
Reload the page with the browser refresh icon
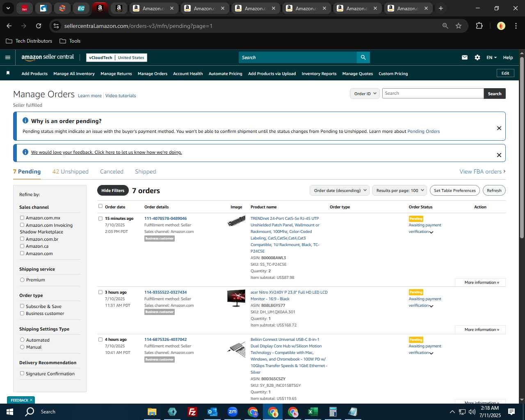[39, 26]
